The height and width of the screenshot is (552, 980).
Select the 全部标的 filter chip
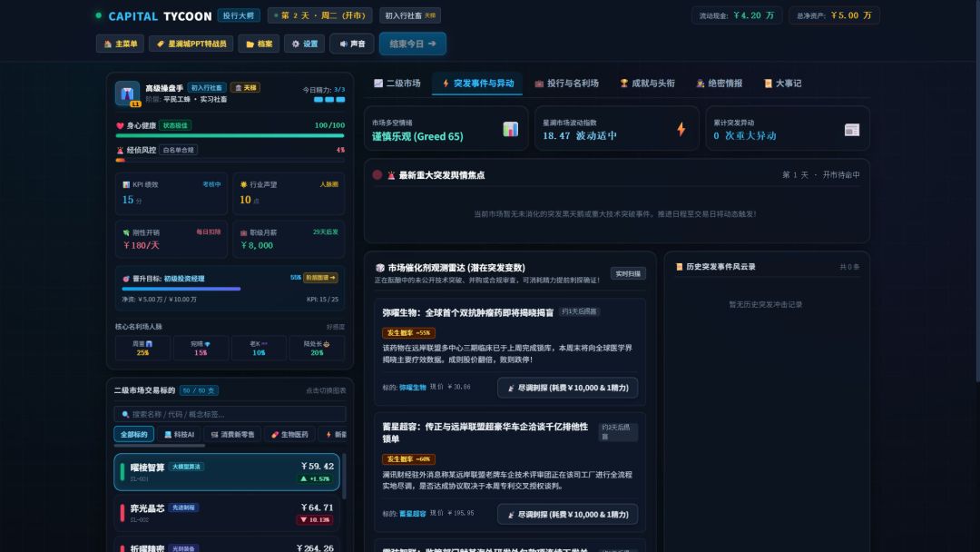(x=133, y=435)
